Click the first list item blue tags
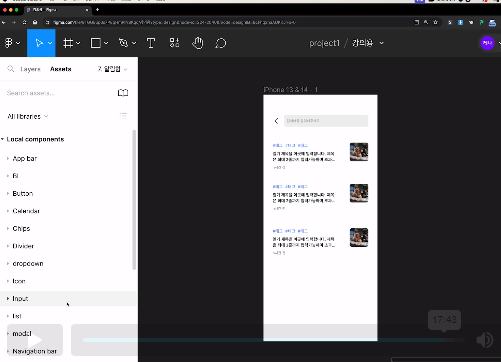Screen dimensions: 501x362 [x=290, y=145]
